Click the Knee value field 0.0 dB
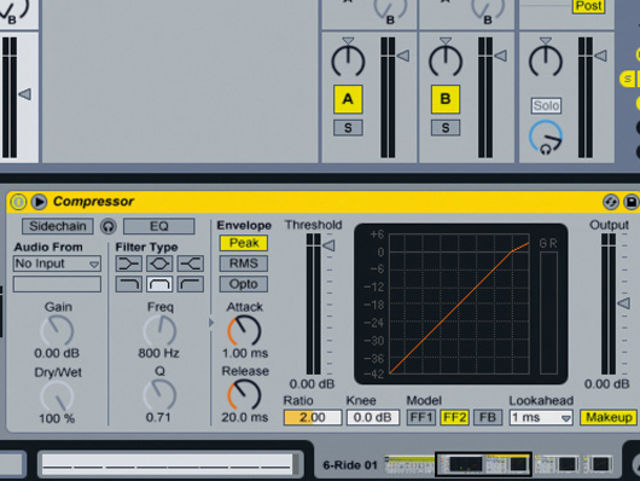This screenshot has height=481, width=640. coord(373,418)
